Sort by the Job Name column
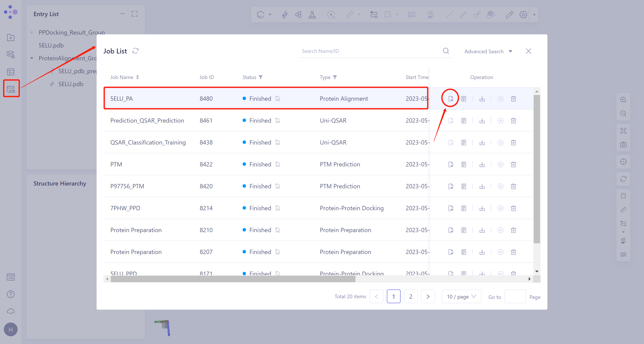The image size is (644, 344). click(x=137, y=77)
